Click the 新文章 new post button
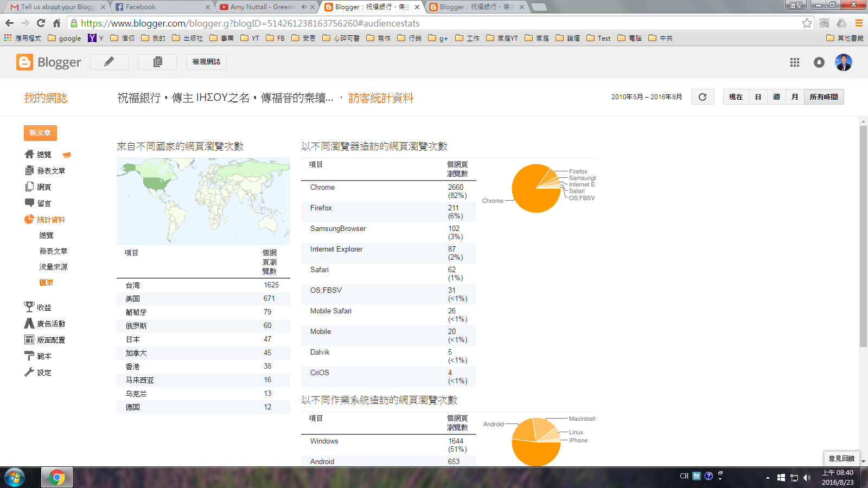The image size is (868, 488). tap(40, 133)
